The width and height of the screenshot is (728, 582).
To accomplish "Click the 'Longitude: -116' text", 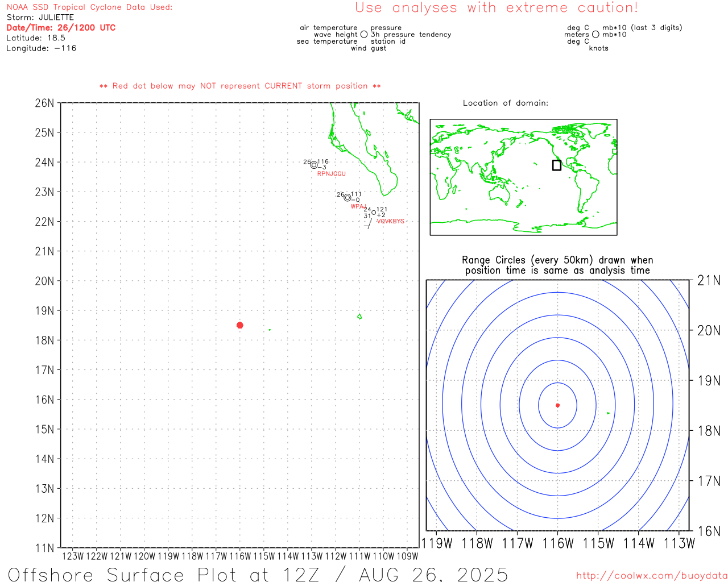I will pos(42,48).
